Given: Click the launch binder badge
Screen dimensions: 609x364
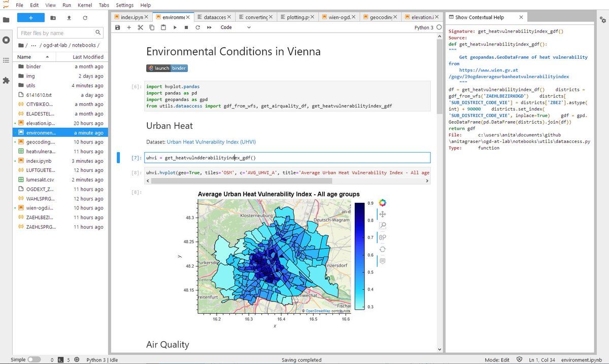Looking at the screenshot, I should click(167, 68).
